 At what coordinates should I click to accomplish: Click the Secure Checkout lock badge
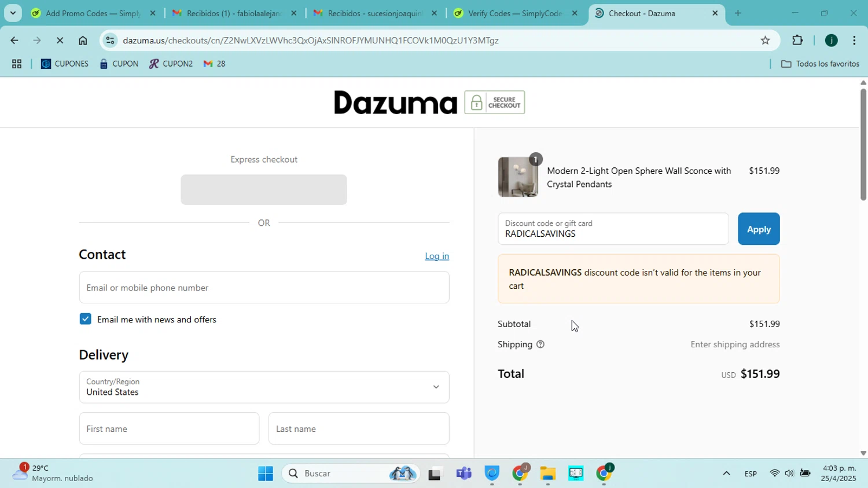(x=494, y=102)
